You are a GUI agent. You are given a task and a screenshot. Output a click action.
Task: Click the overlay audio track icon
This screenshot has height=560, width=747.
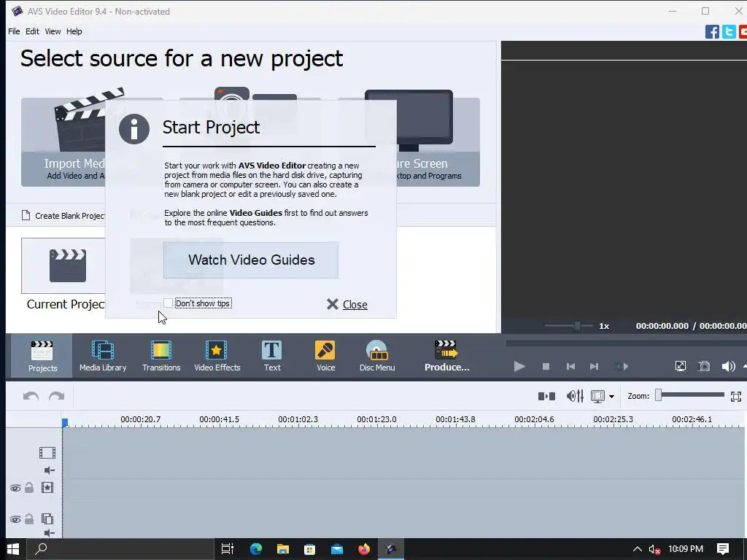pos(49,533)
